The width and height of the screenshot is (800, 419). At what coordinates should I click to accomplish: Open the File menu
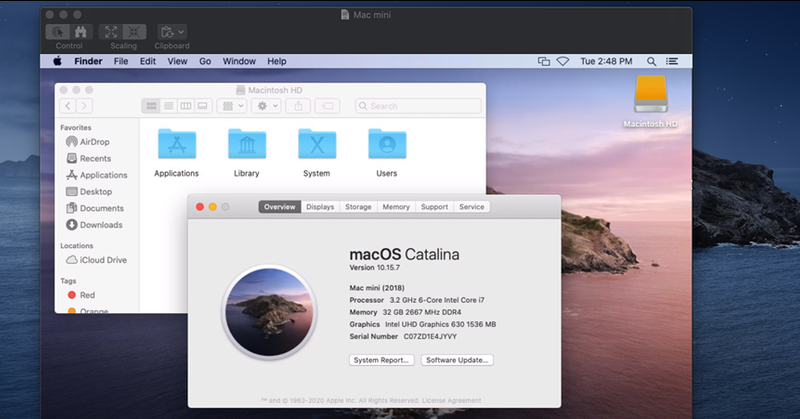[121, 61]
